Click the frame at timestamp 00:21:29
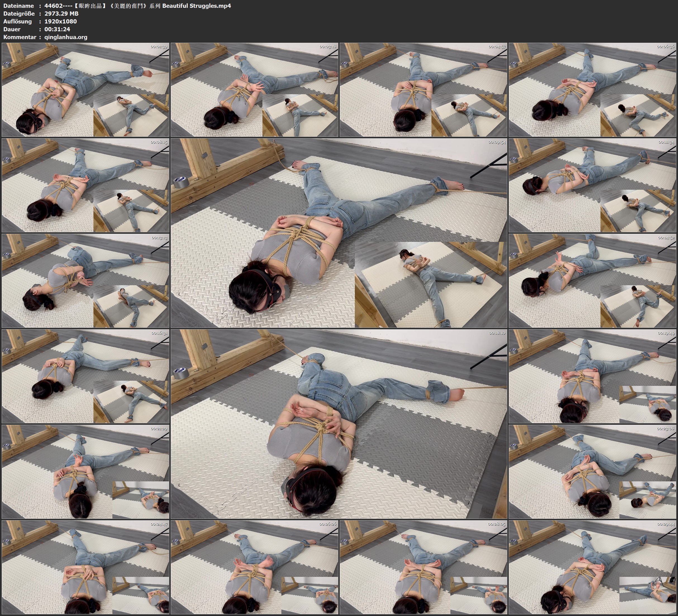The image size is (678, 616). [x=85, y=472]
